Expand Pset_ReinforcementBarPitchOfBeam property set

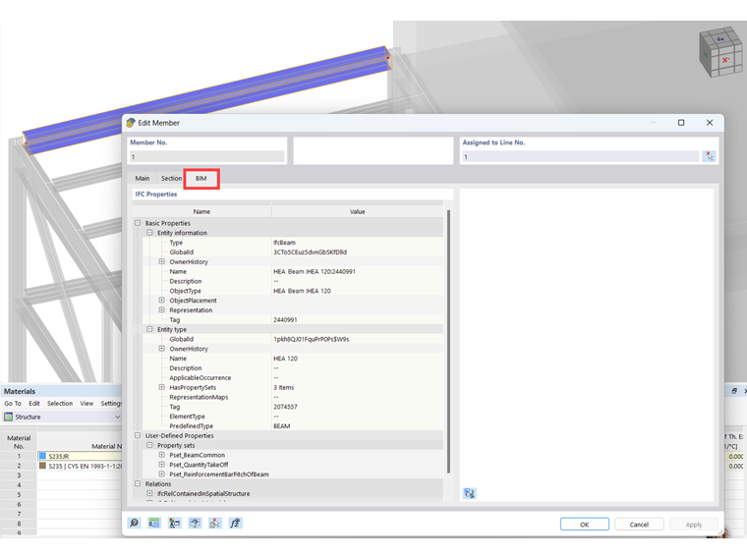click(161, 474)
